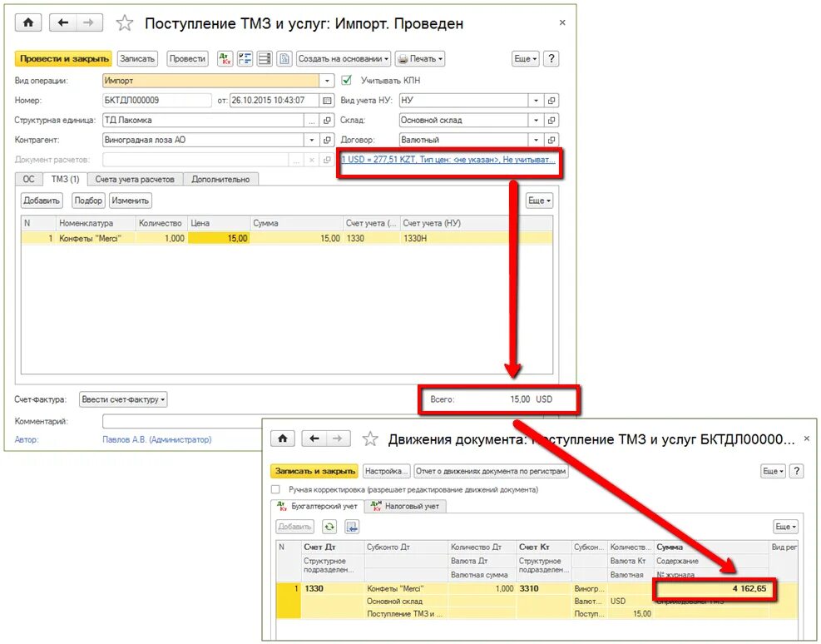The width and height of the screenshot is (821, 644).
Task: Click the Комментарий input field
Action: point(183,422)
